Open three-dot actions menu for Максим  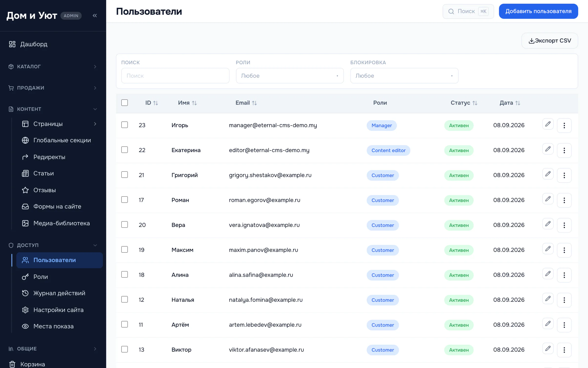click(x=564, y=250)
